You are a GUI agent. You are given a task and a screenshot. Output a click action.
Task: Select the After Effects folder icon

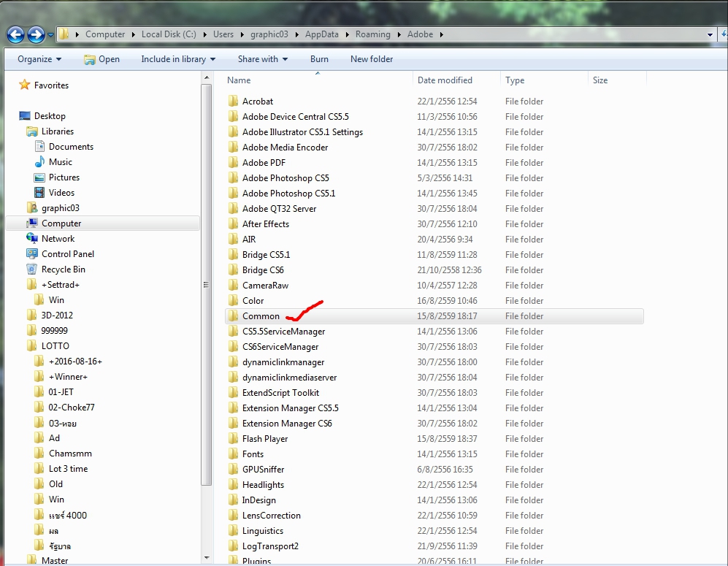[233, 223]
